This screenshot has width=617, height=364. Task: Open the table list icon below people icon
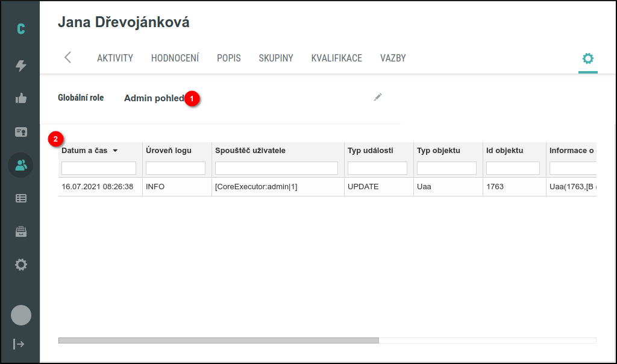pos(20,198)
